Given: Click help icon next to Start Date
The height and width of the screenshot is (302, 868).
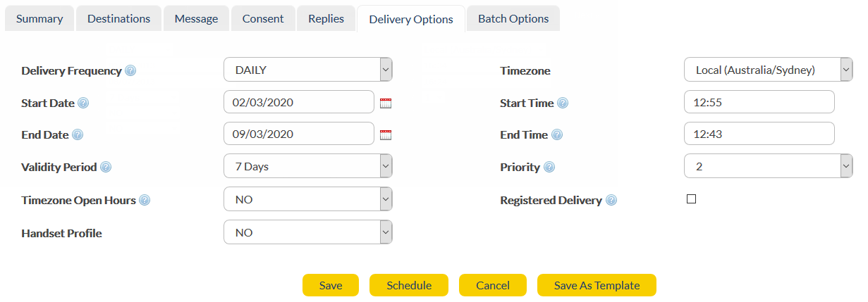Looking at the screenshot, I should pos(83,103).
